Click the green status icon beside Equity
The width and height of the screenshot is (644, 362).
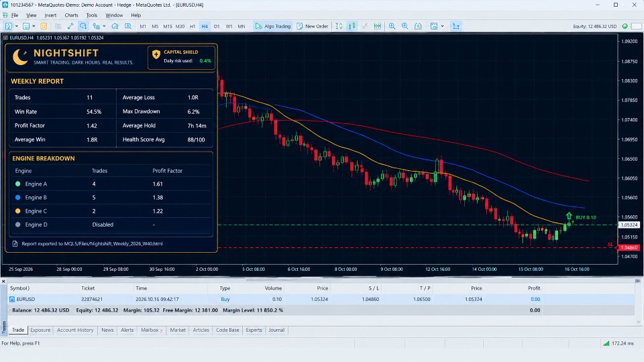[625, 26]
